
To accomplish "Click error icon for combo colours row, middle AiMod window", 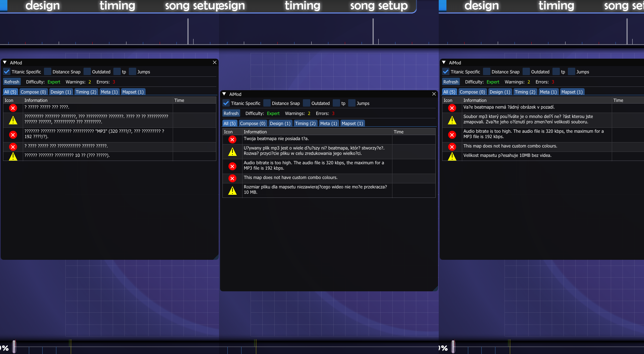I will click(232, 178).
